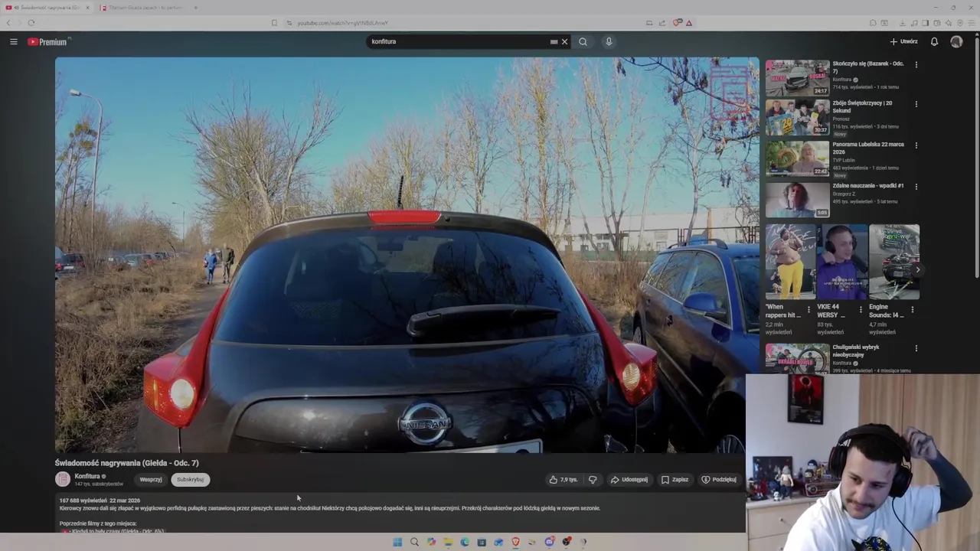Open the Konfitura channel name link

tap(87, 476)
